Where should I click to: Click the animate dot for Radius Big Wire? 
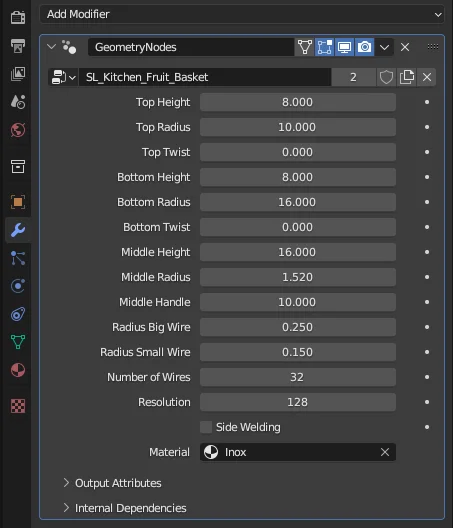(427, 327)
